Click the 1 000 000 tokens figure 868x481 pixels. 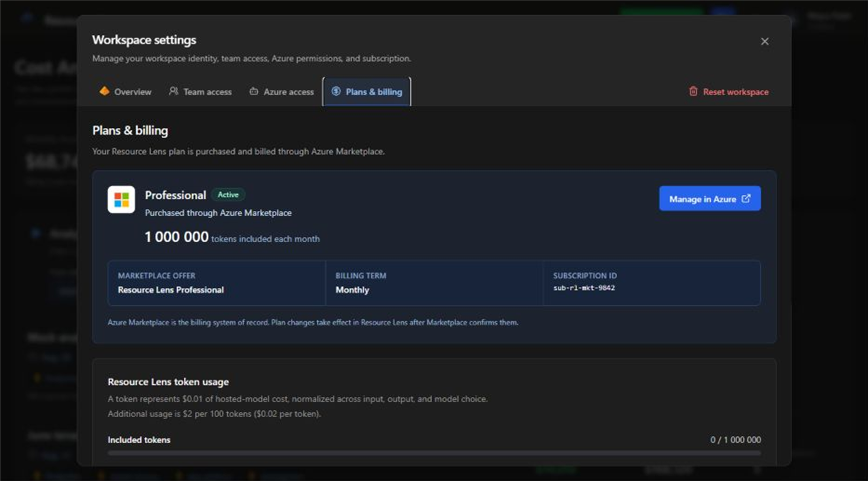point(177,237)
